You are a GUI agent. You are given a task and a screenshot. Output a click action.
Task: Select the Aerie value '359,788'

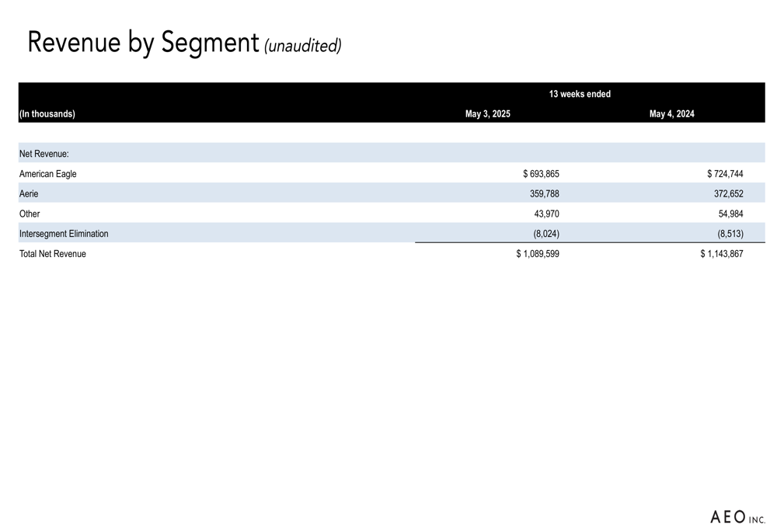545,193
